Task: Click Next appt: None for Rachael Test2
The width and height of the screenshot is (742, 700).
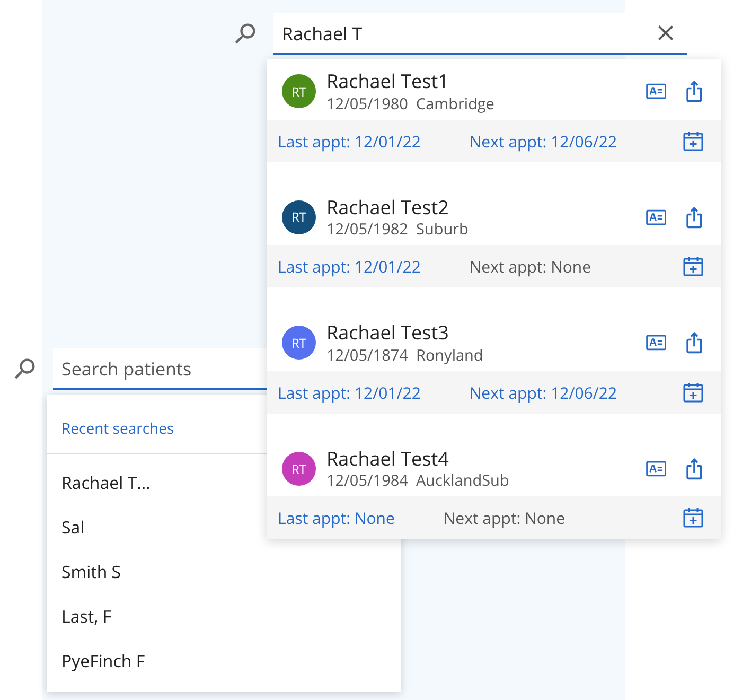Action: click(x=530, y=267)
